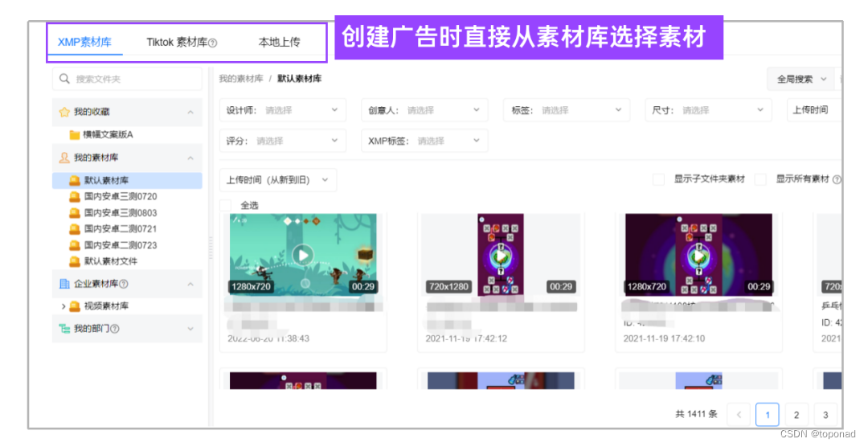Open the Tiktok 素材库 tab
This screenshot has width=868, height=447.
177,42
